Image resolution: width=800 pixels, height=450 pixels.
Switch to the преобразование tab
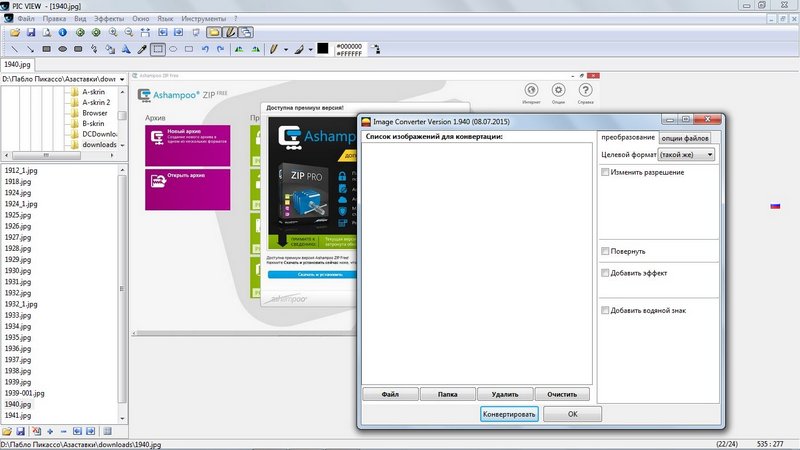(x=628, y=137)
